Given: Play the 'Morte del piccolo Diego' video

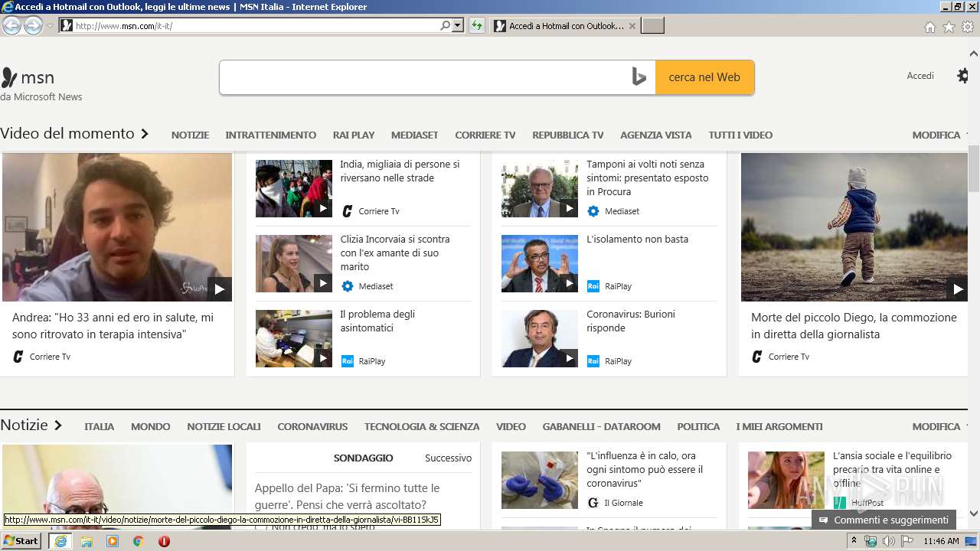Looking at the screenshot, I should (854, 227).
